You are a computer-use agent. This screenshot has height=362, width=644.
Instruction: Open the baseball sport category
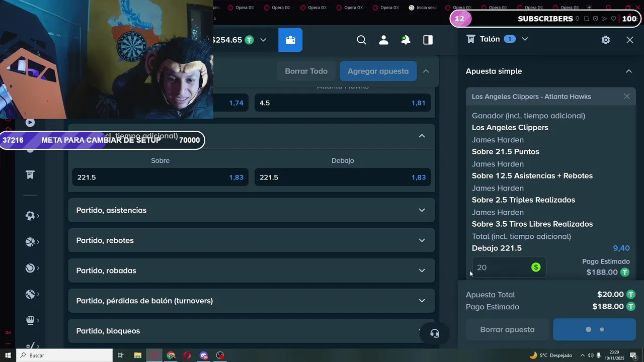tap(30, 294)
